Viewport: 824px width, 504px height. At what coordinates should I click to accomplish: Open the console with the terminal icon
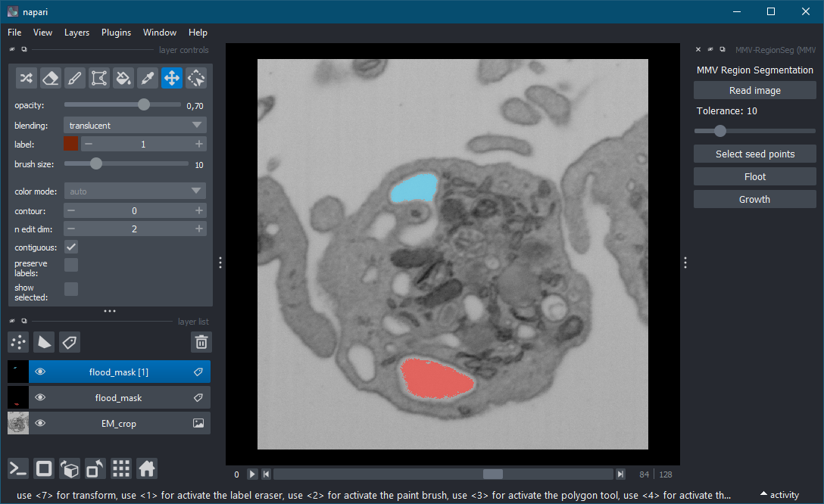click(x=18, y=468)
